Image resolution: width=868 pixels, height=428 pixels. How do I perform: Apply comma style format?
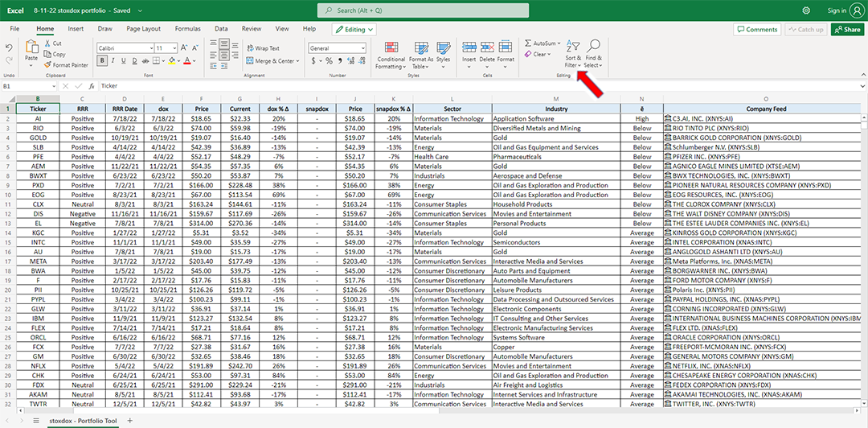tap(340, 61)
